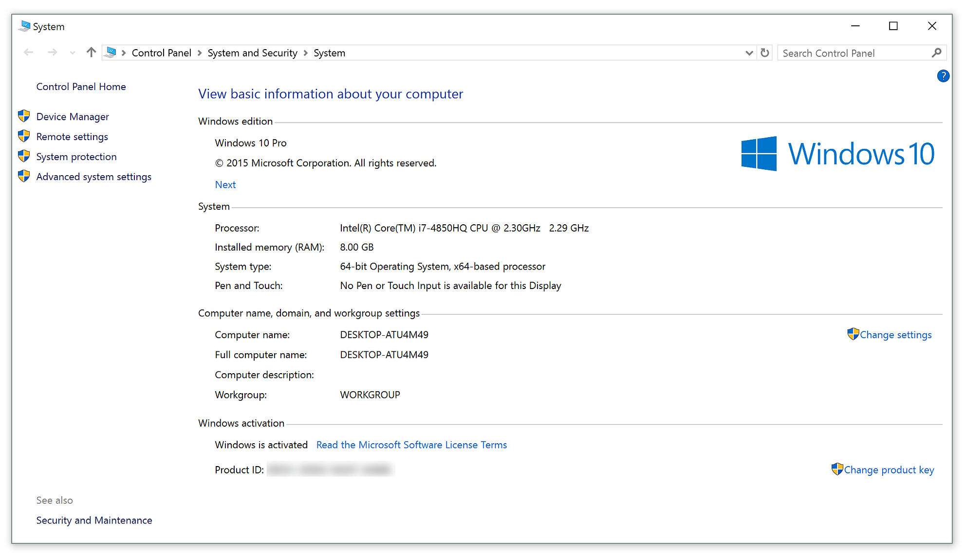Click the Back navigation arrow
This screenshot has height=560, width=966.
click(29, 53)
